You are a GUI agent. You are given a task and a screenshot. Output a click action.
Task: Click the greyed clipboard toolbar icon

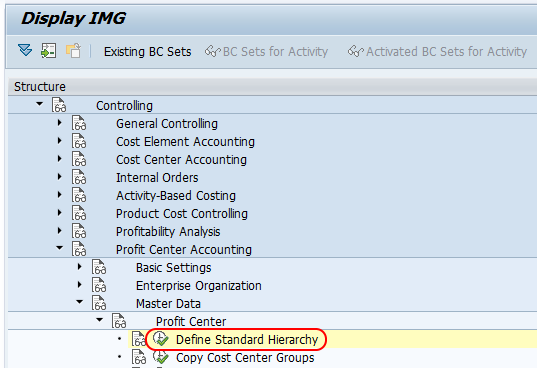tap(73, 51)
